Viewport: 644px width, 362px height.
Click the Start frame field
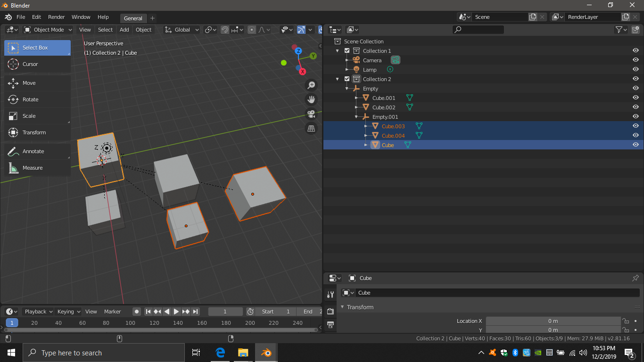coord(277,312)
